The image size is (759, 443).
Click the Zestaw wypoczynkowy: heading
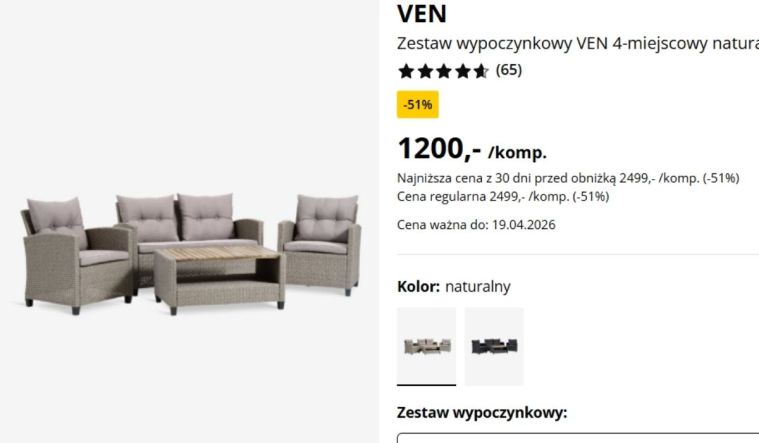tap(482, 413)
